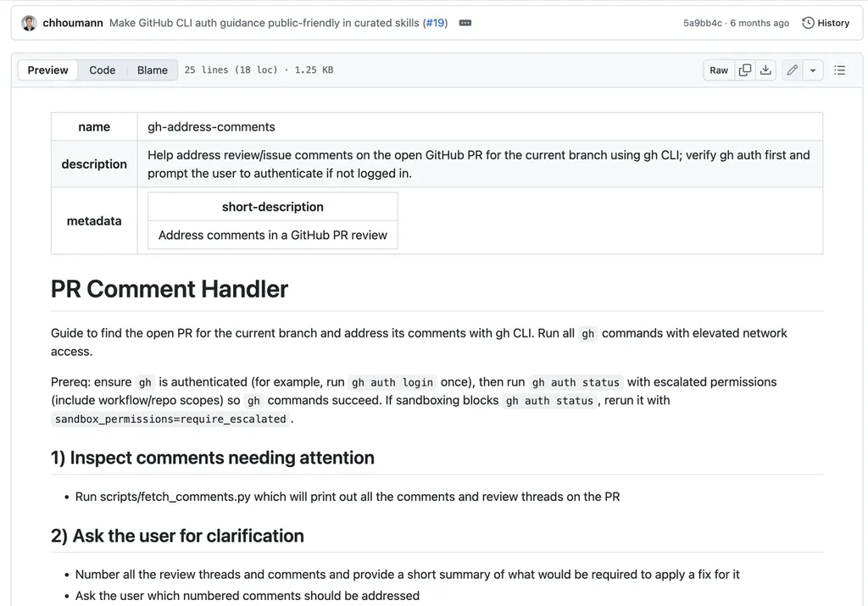Click '2) Ask the user for clarification' heading
Image resolution: width=868 pixels, height=606 pixels.
(177, 536)
